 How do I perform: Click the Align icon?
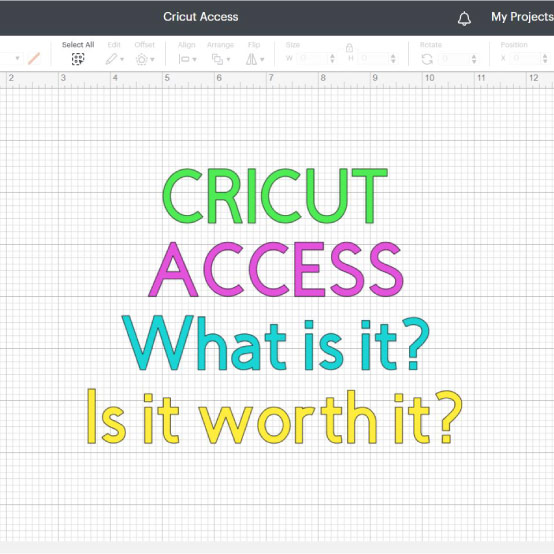[184, 59]
